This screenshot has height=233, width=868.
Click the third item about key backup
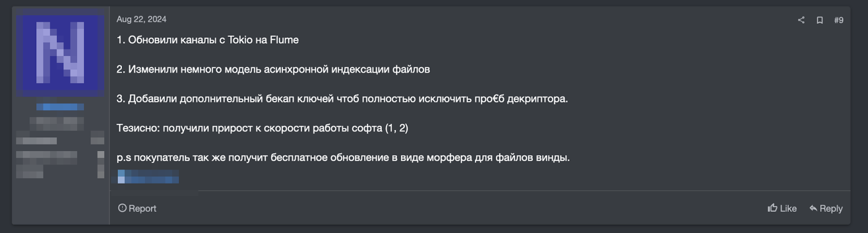[x=342, y=99]
